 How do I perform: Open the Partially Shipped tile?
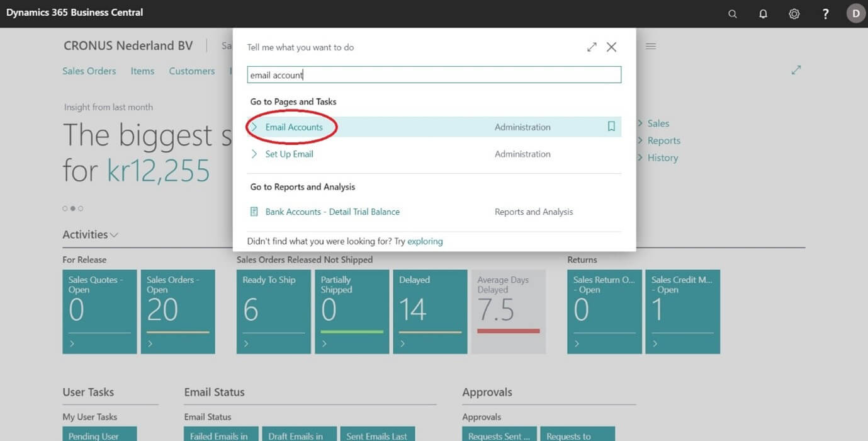(x=352, y=311)
